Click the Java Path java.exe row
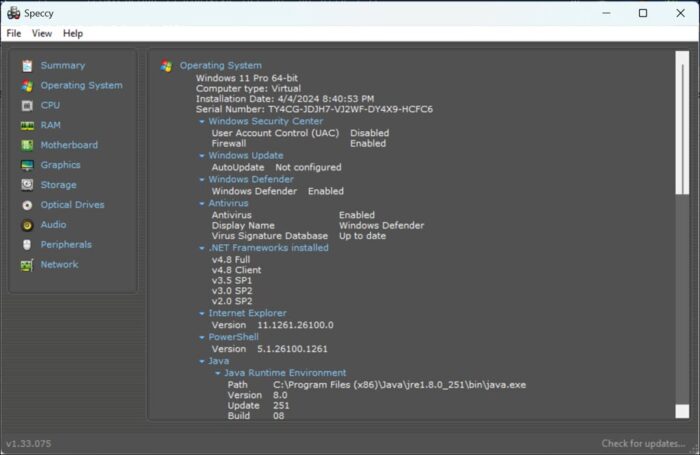700x455 pixels. [377, 385]
